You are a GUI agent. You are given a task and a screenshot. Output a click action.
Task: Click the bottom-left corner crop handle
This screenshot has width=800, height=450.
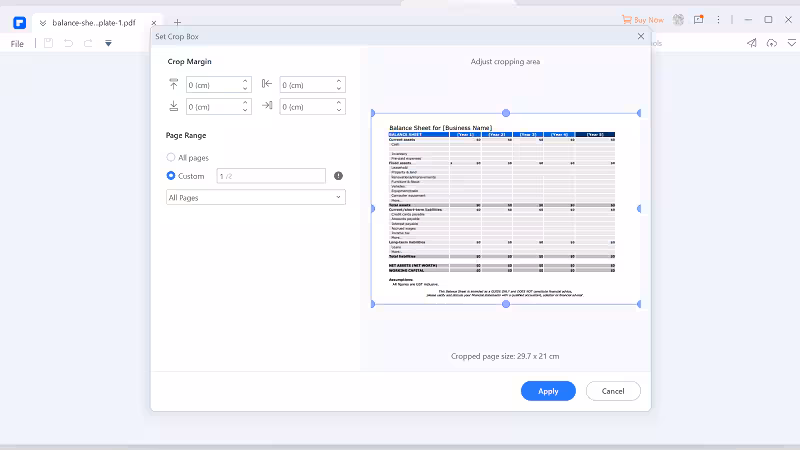(373, 304)
